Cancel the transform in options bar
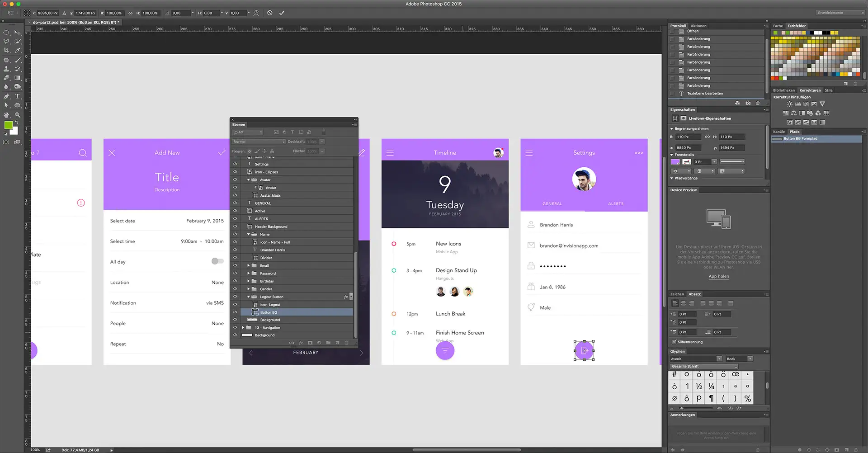Image resolution: width=868 pixels, height=453 pixels. click(x=270, y=13)
